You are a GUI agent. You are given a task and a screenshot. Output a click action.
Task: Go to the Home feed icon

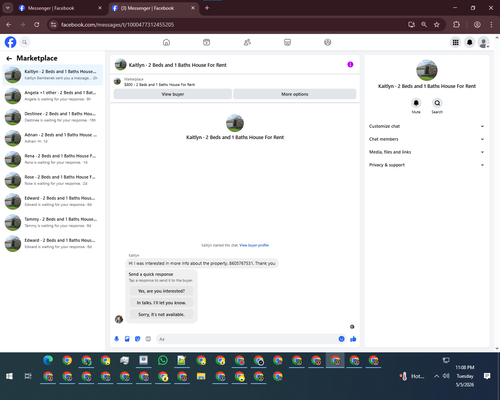[166, 42]
